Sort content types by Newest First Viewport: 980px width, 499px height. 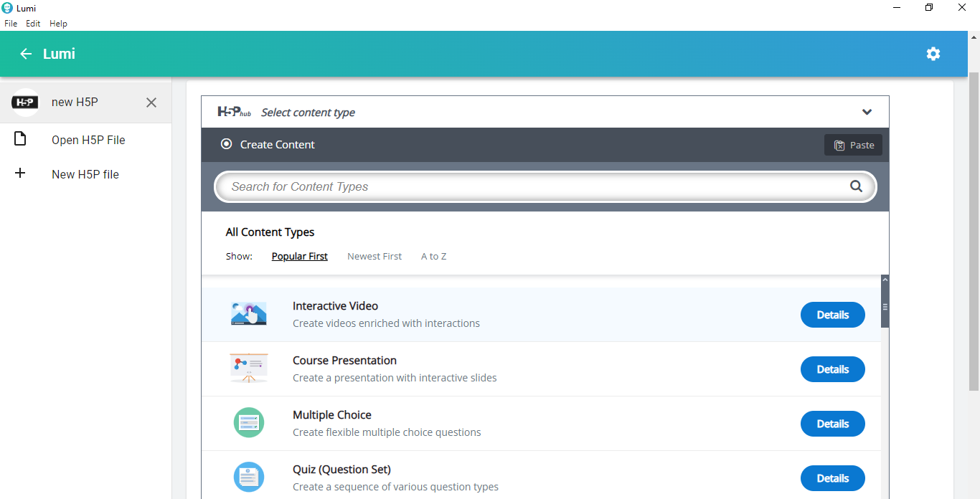click(374, 257)
